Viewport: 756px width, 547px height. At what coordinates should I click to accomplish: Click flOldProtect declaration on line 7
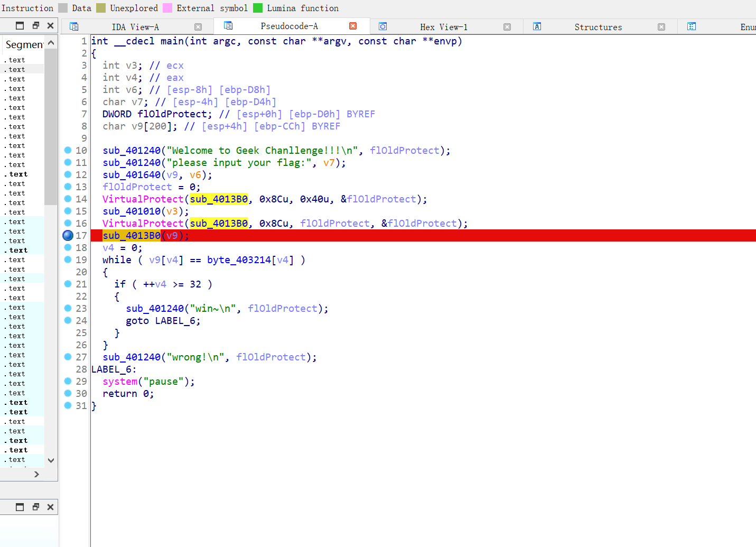click(x=157, y=114)
